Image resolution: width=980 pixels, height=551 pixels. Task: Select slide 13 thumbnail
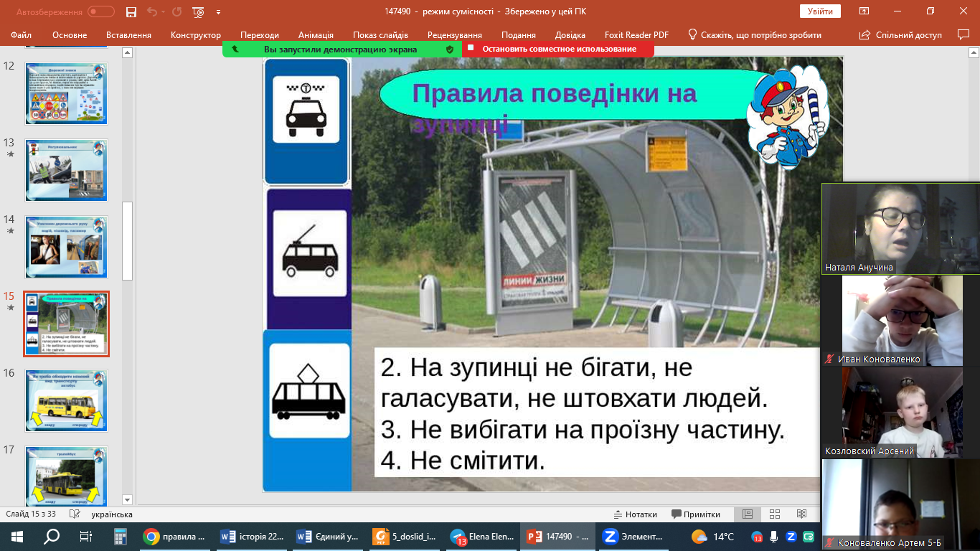(66, 170)
